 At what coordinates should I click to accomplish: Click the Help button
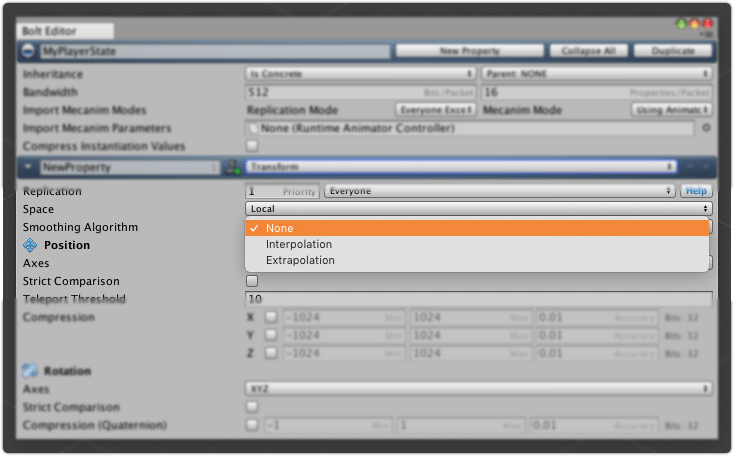pyautogui.click(x=696, y=191)
